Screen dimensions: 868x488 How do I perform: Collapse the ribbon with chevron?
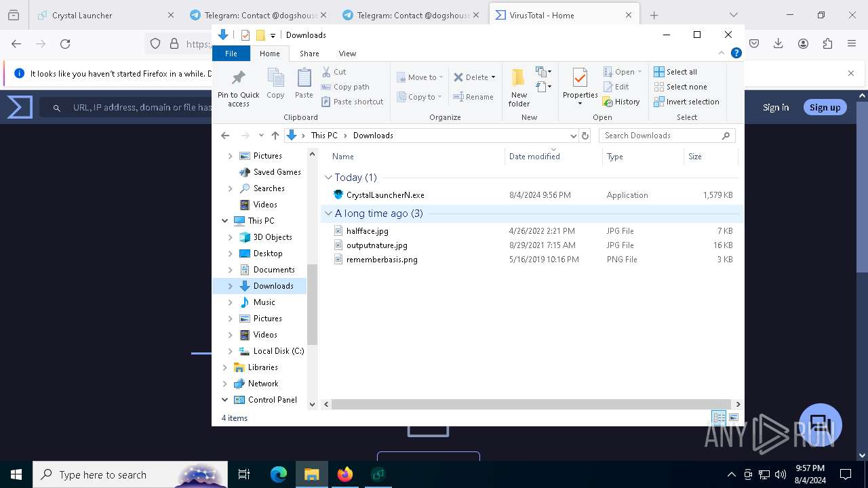[722, 53]
